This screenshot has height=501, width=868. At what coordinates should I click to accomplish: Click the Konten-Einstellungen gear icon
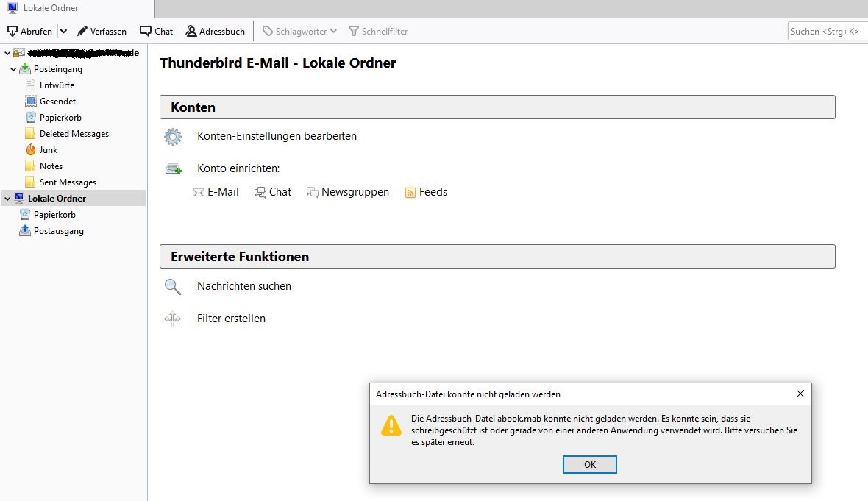pyautogui.click(x=173, y=136)
